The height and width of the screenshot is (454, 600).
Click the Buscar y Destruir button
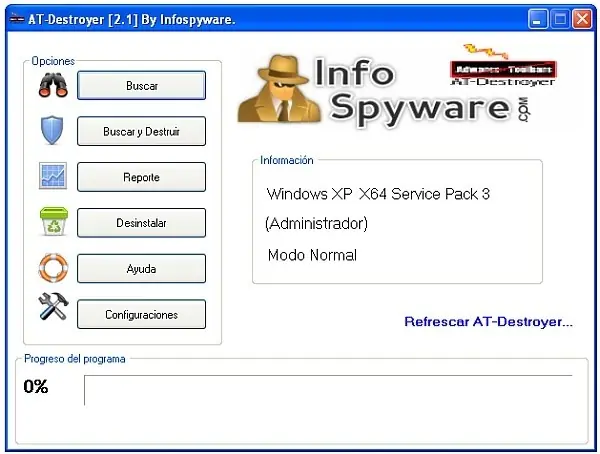(x=141, y=131)
